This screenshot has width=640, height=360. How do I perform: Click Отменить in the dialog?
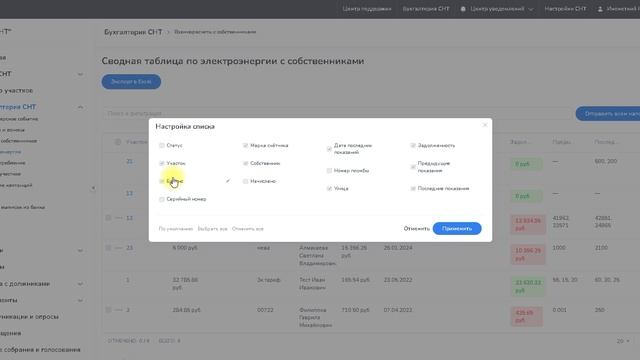[416, 229]
